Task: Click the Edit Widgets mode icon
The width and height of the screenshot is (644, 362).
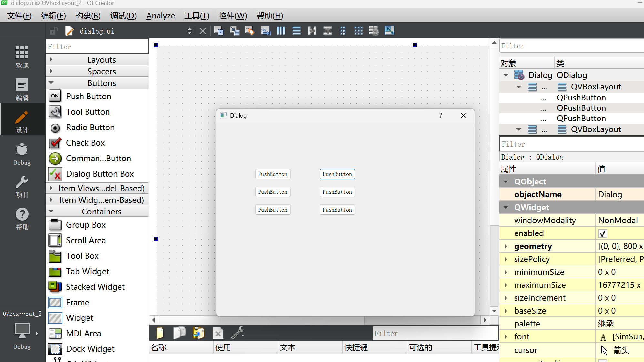Action: pos(219,31)
